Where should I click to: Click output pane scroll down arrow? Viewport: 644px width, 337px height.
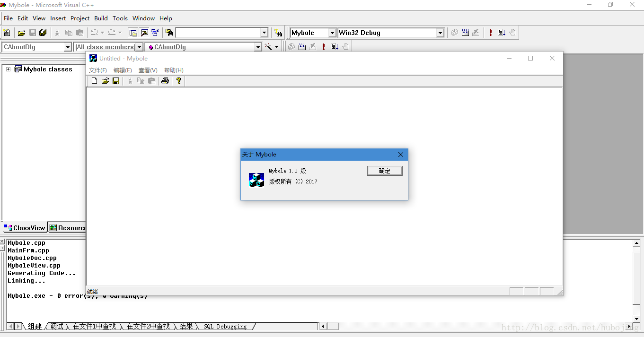[x=636, y=319]
